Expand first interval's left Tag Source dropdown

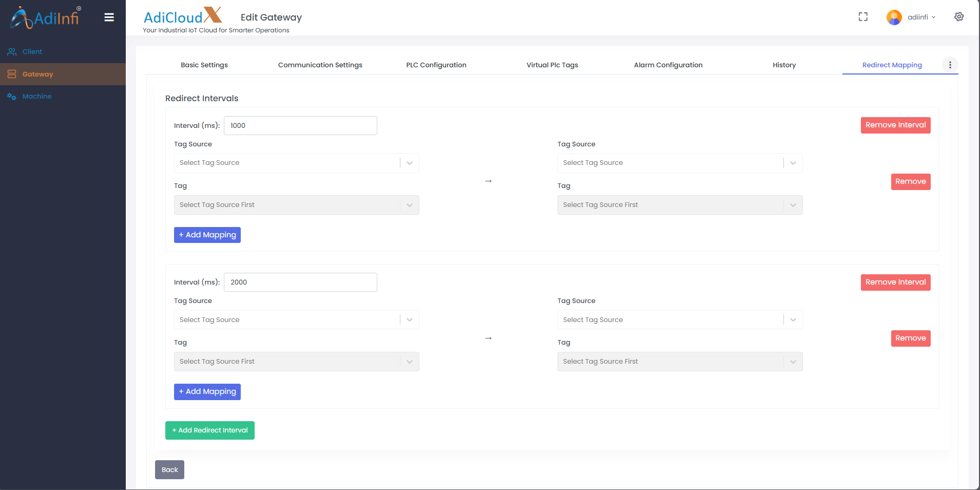[296, 163]
